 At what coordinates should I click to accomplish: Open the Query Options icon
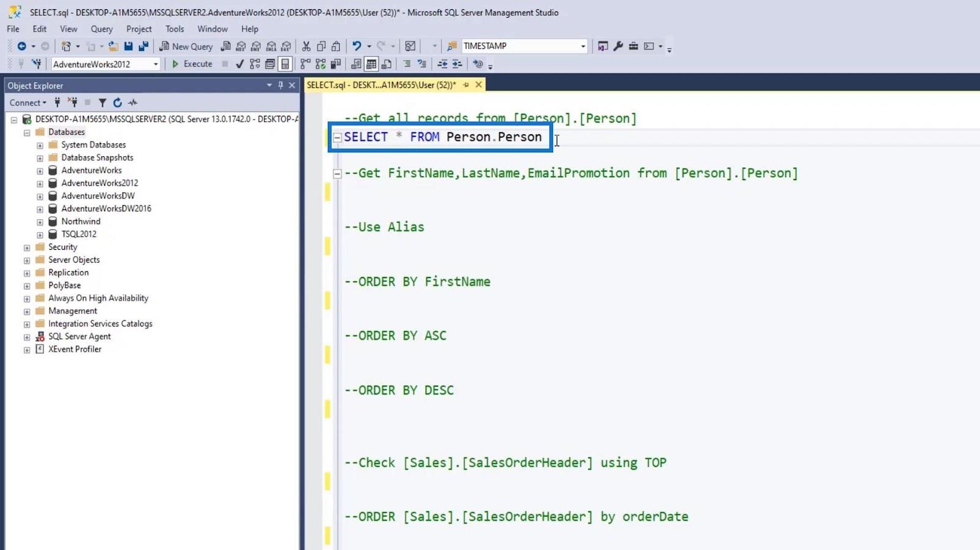coord(269,64)
